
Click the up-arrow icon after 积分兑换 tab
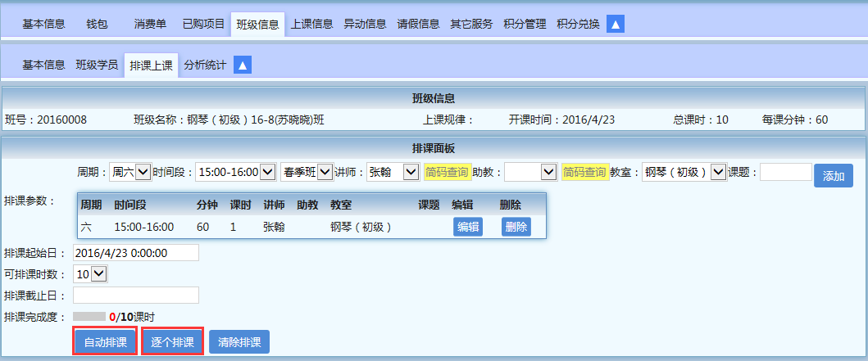tap(615, 24)
